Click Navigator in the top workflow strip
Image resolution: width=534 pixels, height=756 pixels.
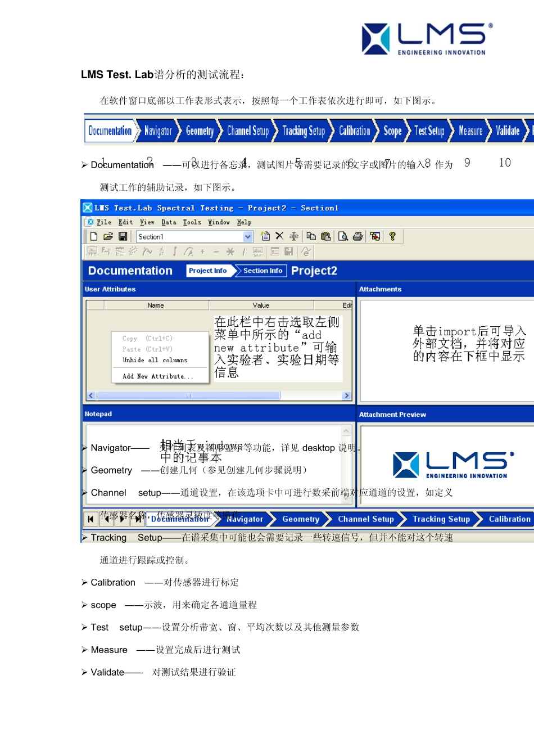pyautogui.click(x=158, y=131)
